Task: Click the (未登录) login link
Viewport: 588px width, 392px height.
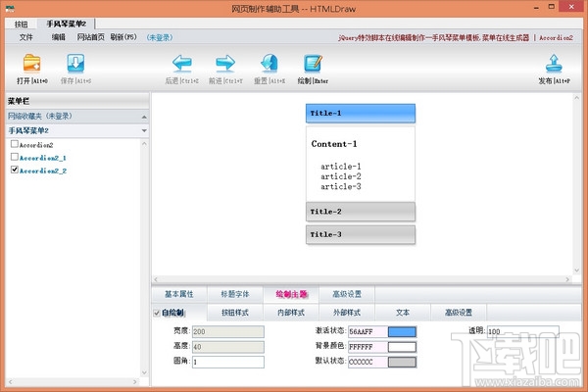Action: (160, 37)
